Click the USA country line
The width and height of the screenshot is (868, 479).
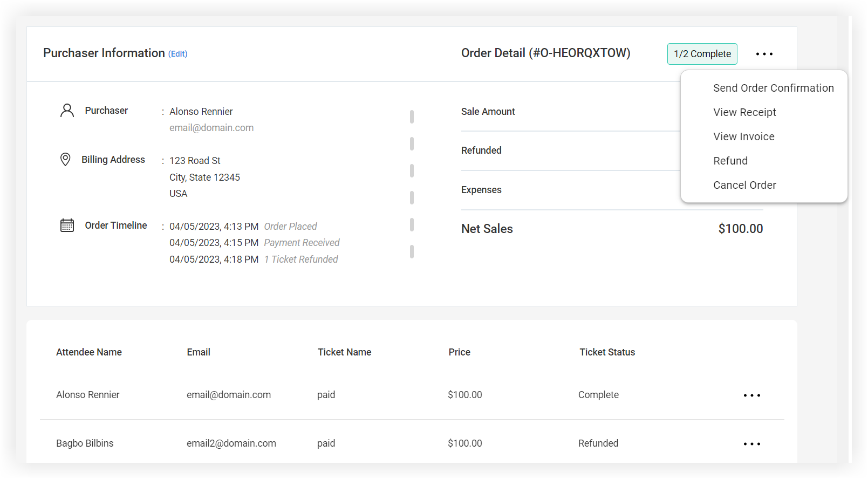[178, 194]
